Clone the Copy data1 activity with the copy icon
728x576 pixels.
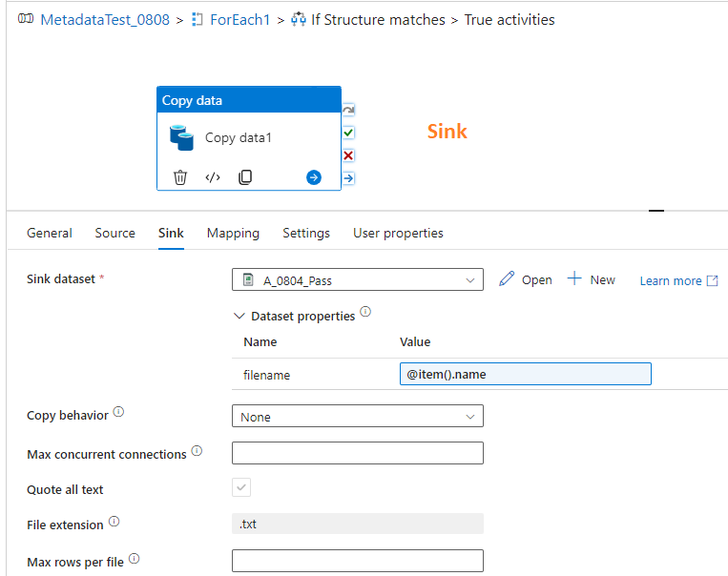[x=245, y=177]
